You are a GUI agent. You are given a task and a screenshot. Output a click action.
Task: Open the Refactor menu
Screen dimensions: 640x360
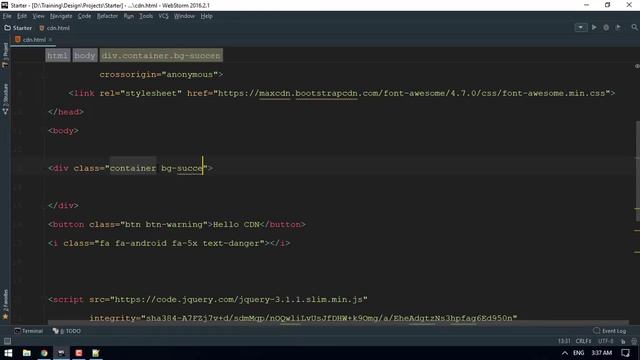point(107,16)
